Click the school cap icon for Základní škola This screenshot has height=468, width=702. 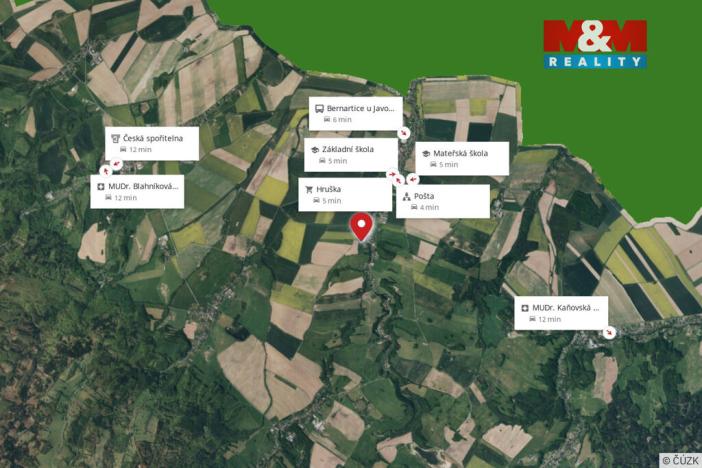315,150
